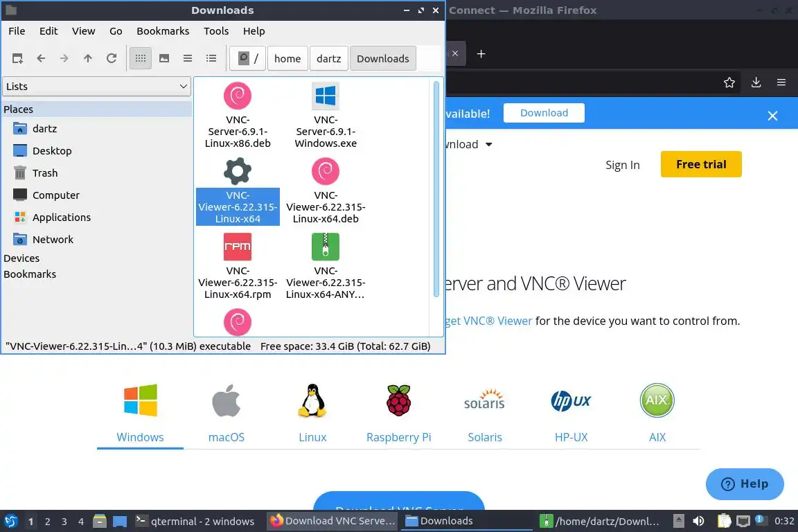Switch to icon view mode

[x=141, y=59]
